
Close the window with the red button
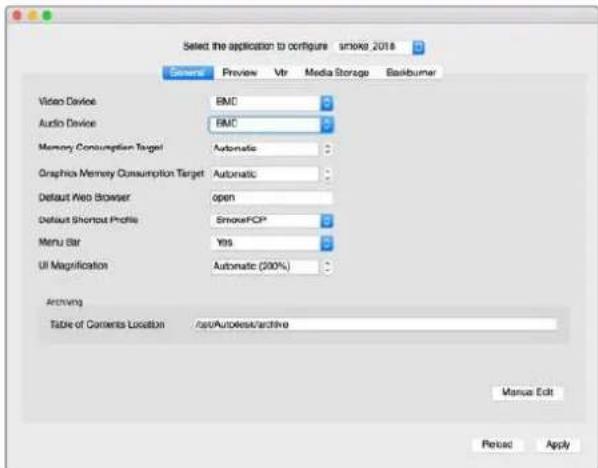(17, 16)
